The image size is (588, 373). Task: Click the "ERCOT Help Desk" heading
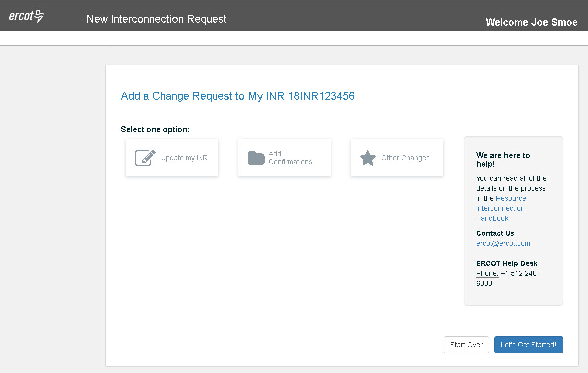coord(507,263)
